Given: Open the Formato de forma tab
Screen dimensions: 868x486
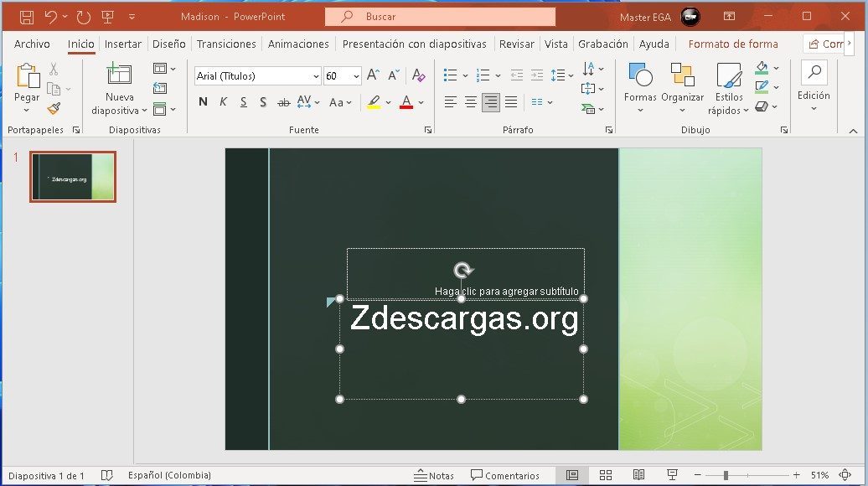Looking at the screenshot, I should pyautogui.click(x=733, y=44).
